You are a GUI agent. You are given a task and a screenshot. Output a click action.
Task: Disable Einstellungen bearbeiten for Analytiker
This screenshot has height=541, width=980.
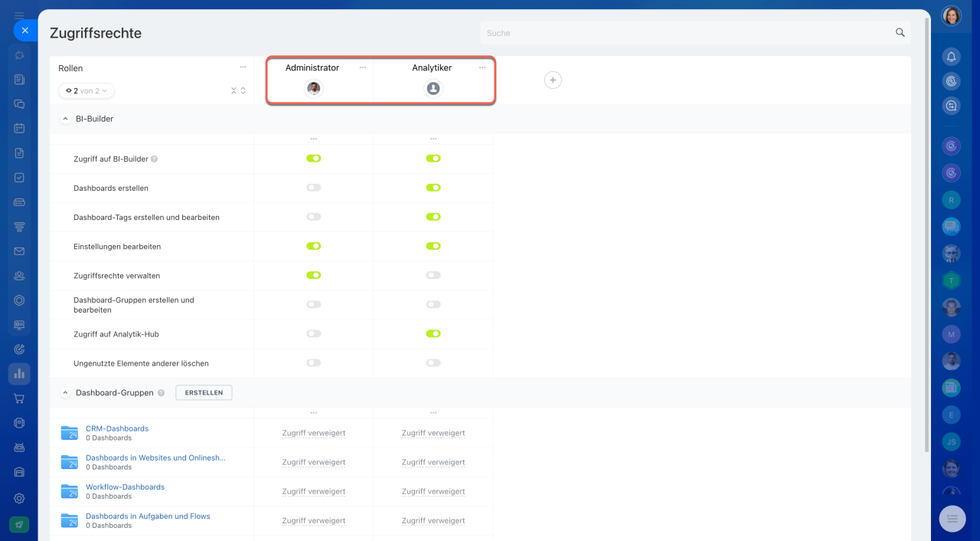433,246
